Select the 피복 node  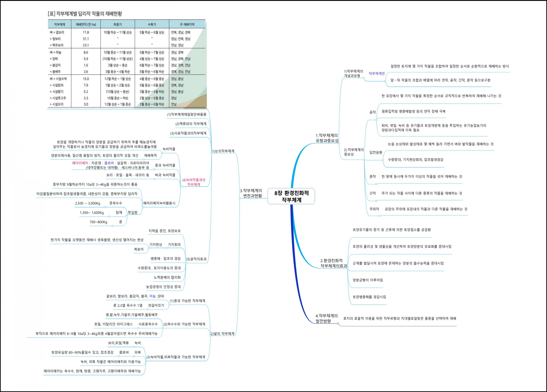pyautogui.click(x=137, y=352)
